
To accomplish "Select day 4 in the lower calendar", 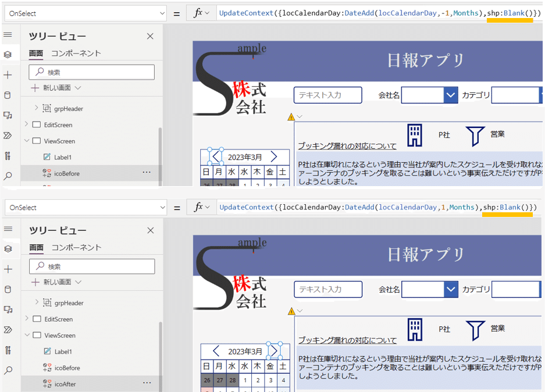I will click(283, 380).
